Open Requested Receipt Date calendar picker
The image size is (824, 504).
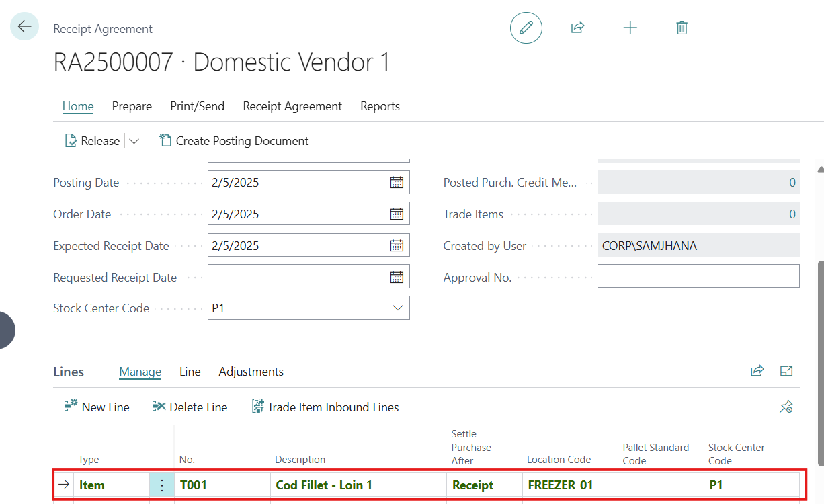coord(397,277)
